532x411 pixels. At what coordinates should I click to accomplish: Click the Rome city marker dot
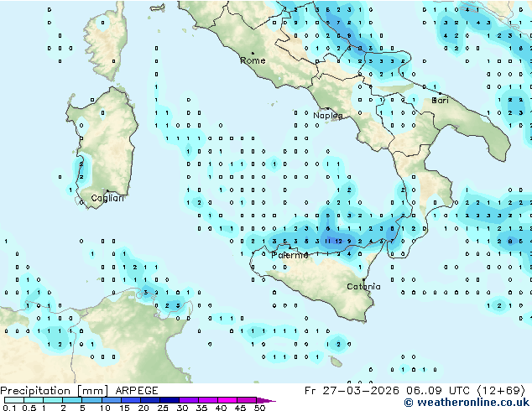point(253,53)
